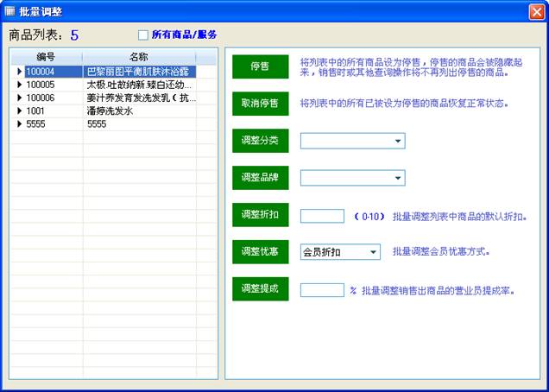
Task: Click the 调整折扣 button
Action: 260,215
